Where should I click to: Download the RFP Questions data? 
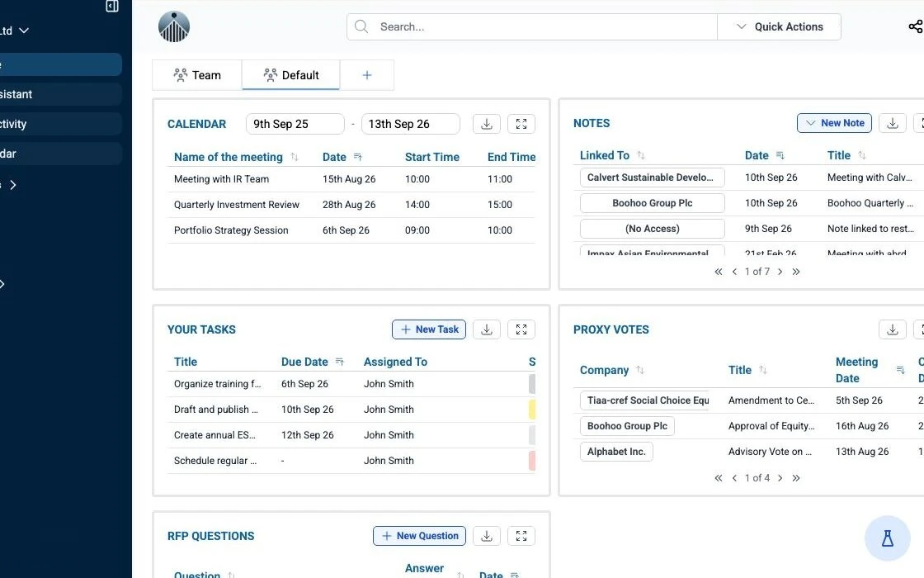coord(487,536)
